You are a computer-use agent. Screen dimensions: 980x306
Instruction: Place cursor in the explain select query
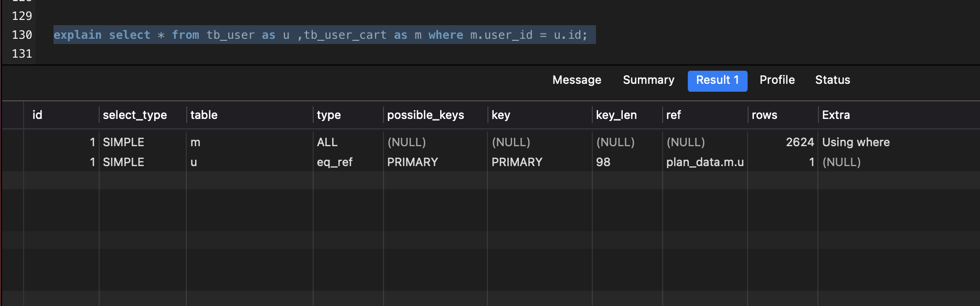point(324,35)
